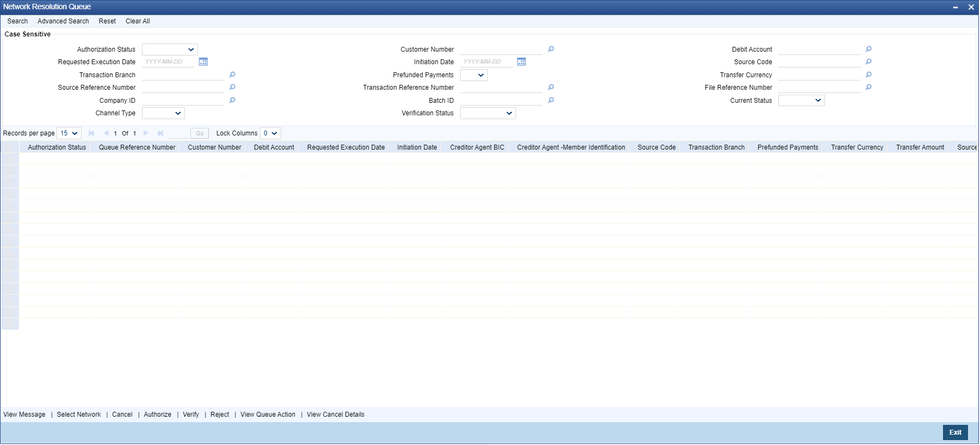Screen dimensions: 980x445
Task: Open the Records per page dropdown
Action: click(69, 133)
